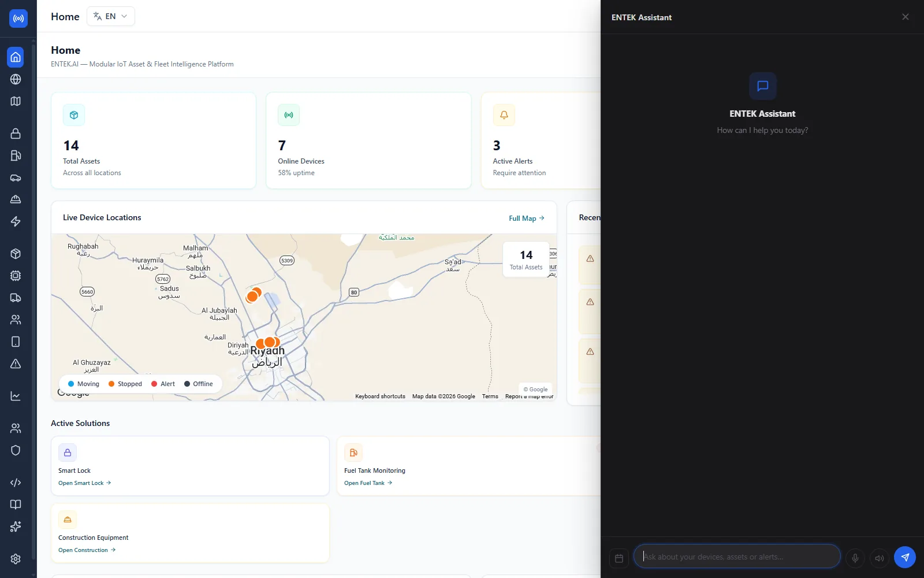Open the globe icon in the sidebar
The image size is (924, 578).
click(16, 79)
